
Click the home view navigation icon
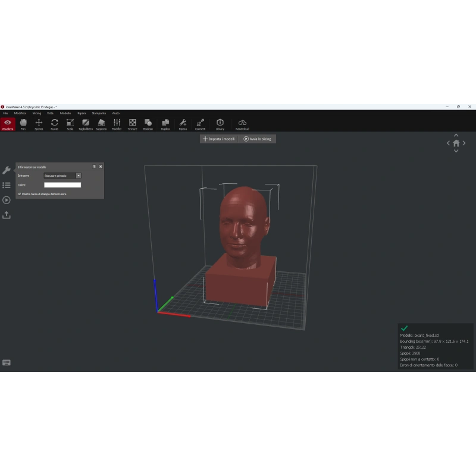click(x=456, y=143)
